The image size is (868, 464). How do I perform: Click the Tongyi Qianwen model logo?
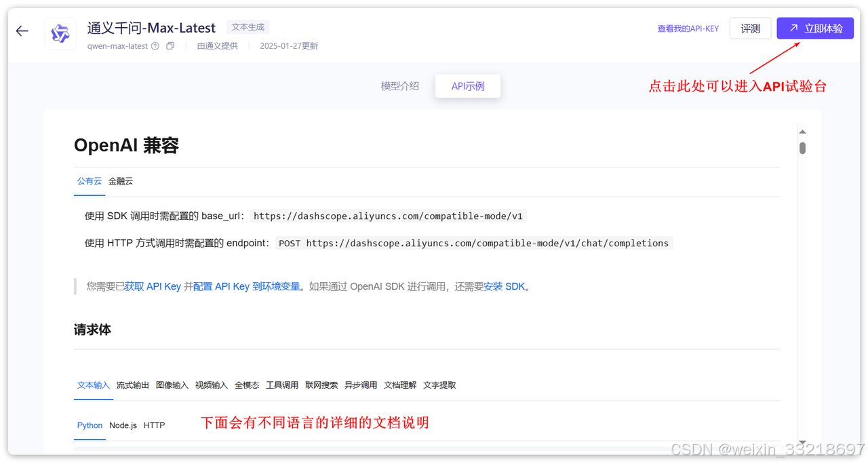pos(60,33)
